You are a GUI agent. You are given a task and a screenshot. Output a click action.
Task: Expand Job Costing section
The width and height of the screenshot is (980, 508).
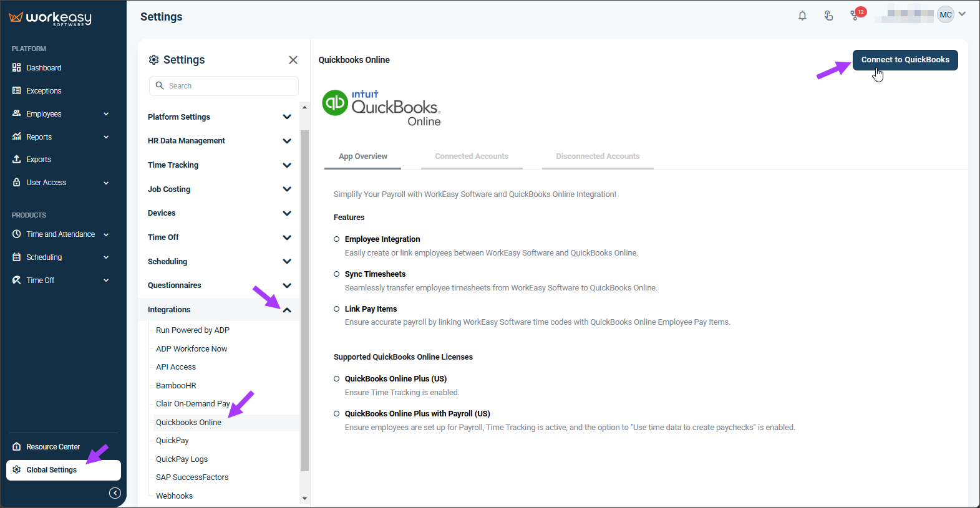click(287, 189)
